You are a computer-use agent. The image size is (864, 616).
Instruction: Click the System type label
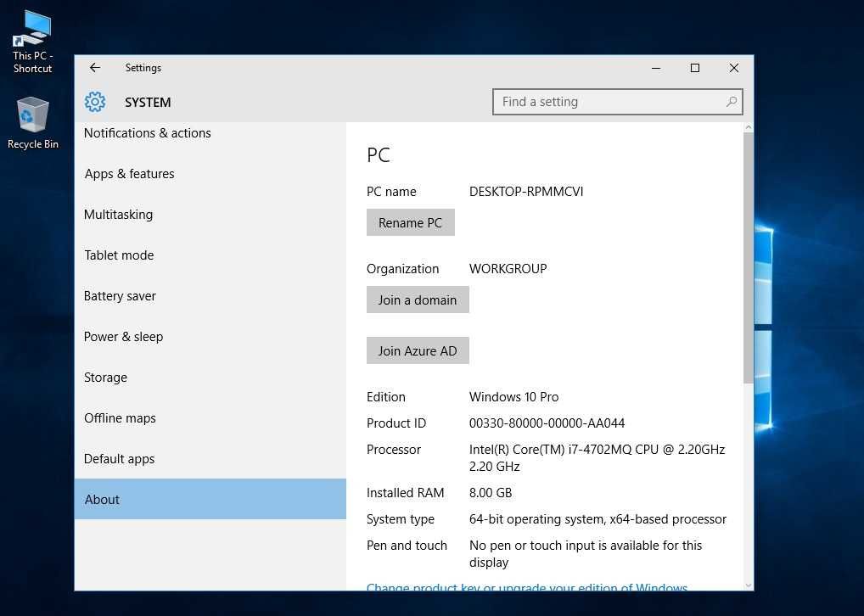coord(400,519)
